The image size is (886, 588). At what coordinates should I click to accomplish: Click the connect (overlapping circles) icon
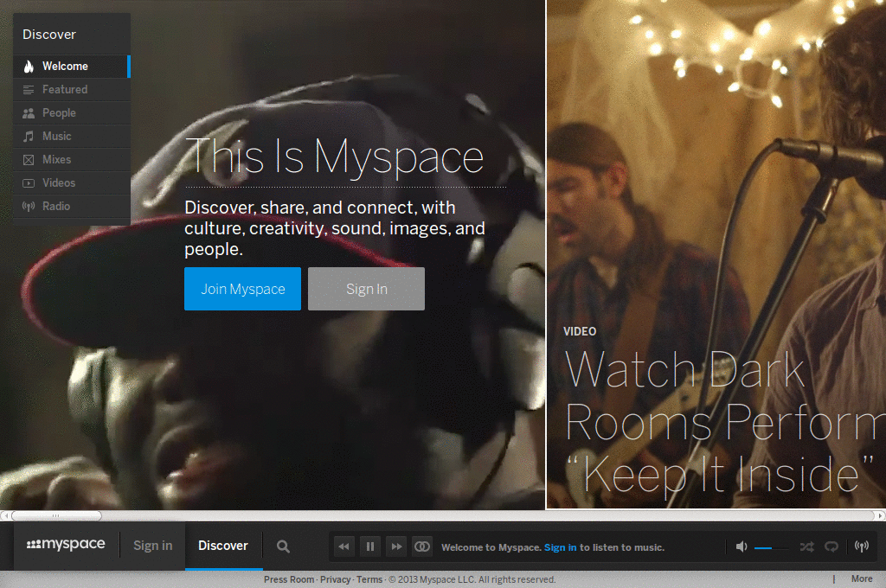(x=422, y=546)
